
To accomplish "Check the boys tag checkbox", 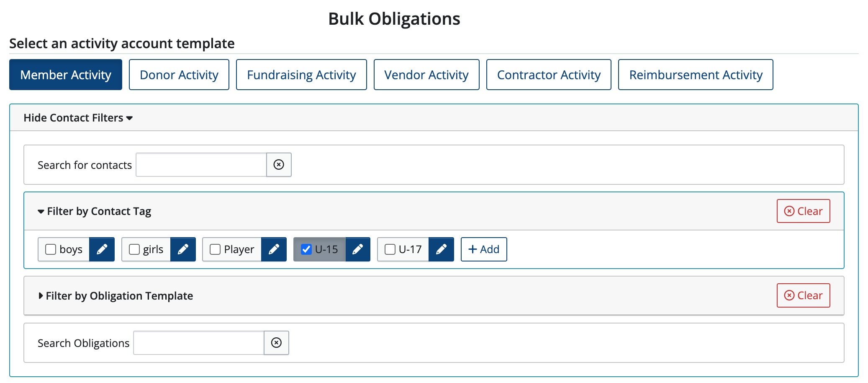I will (x=51, y=249).
